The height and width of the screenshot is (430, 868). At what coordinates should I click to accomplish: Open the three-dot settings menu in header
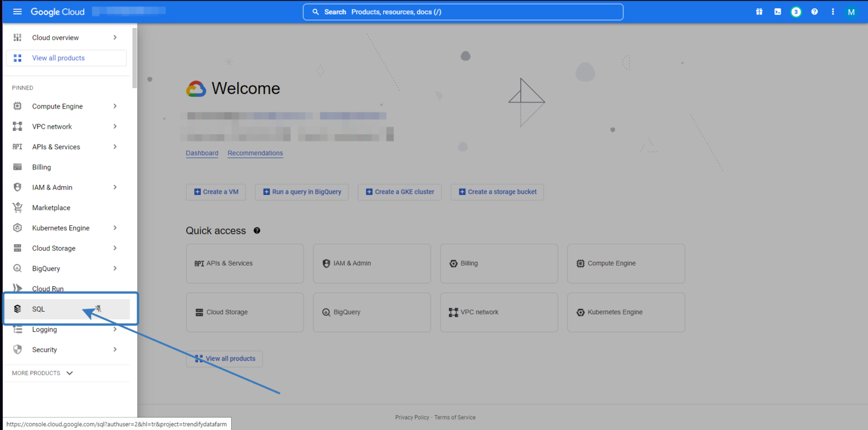[x=833, y=12]
